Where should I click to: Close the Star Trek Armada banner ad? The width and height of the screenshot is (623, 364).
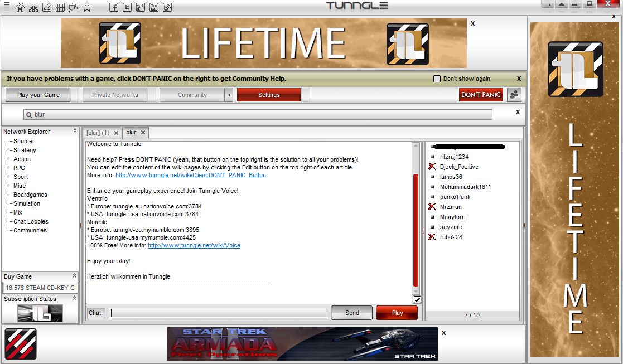[x=443, y=333]
